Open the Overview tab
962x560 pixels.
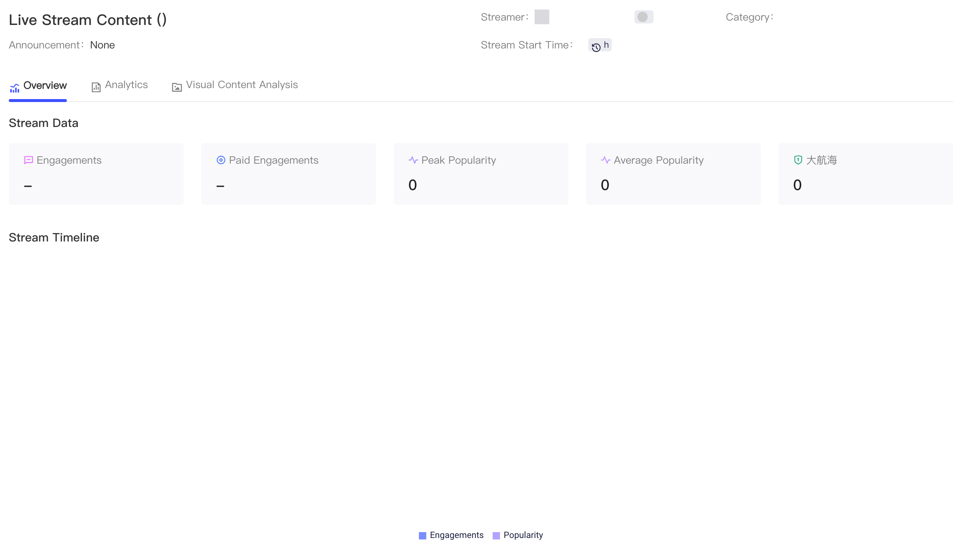[38, 86]
